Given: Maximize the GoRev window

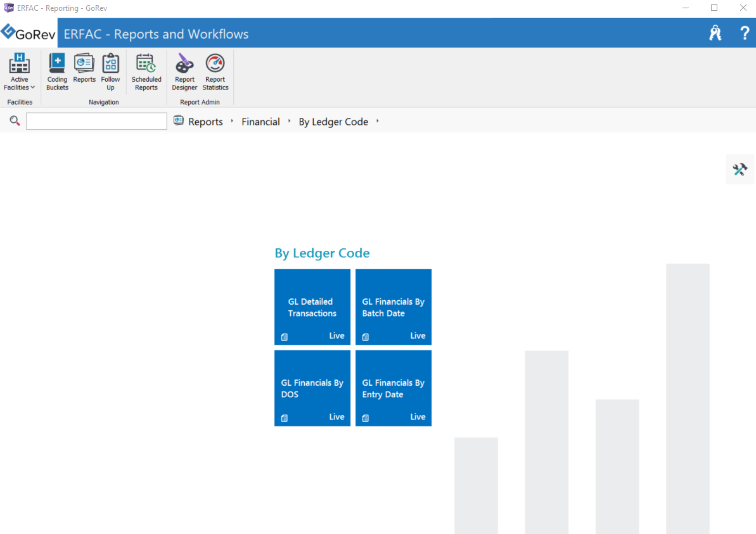Looking at the screenshot, I should tap(714, 8).
